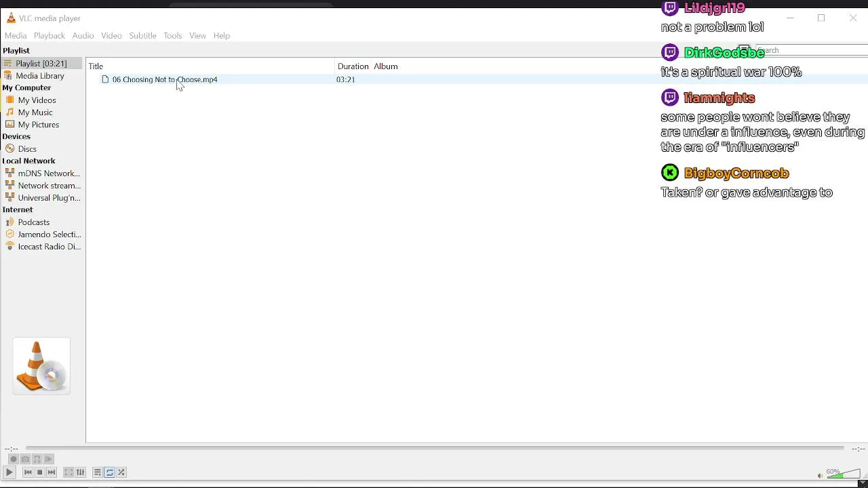The height and width of the screenshot is (488, 868).
Task: Advance frame by frame button
Action: [x=49, y=459]
